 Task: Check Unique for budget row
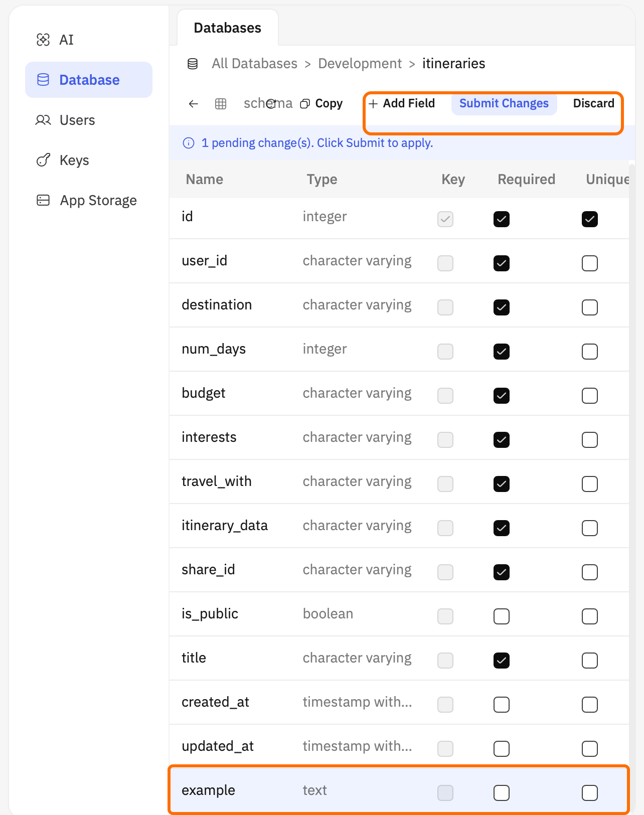(590, 396)
